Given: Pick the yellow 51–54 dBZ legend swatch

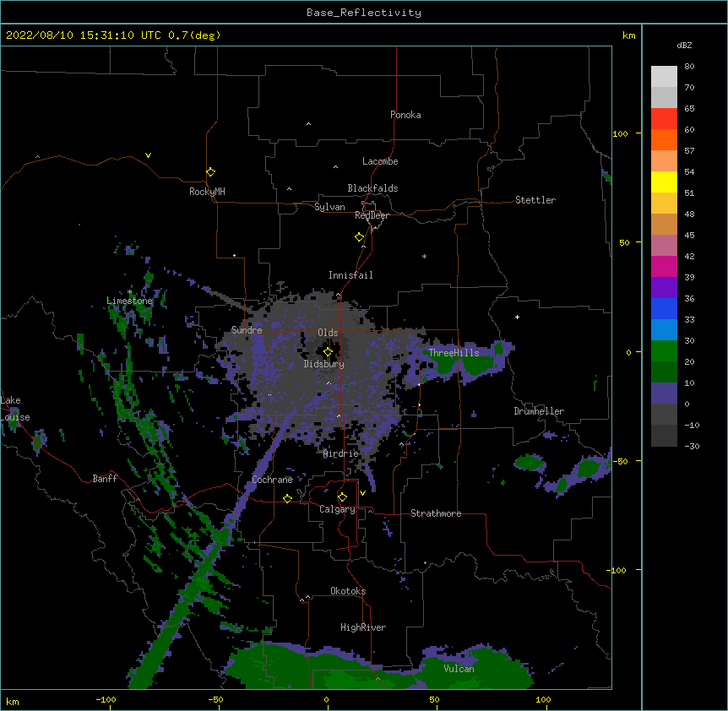Looking at the screenshot, I should click(664, 182).
